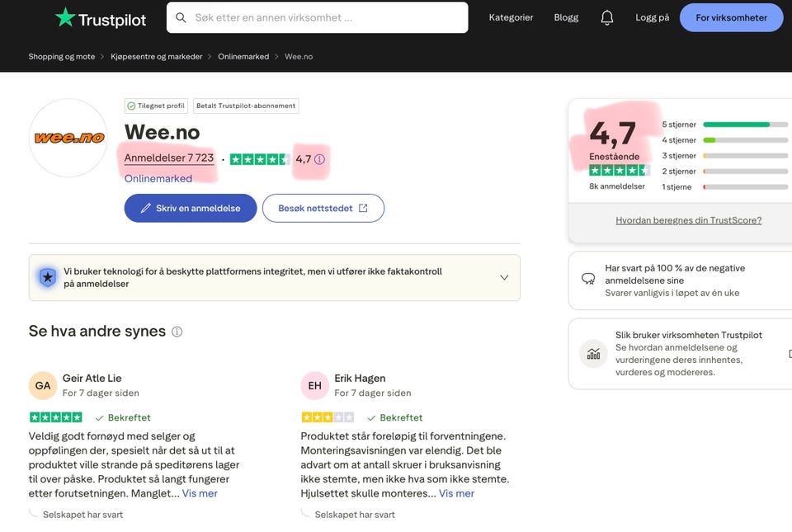792x532 pixels.
Task: Click Besøk nettstedet button
Action: [323, 208]
